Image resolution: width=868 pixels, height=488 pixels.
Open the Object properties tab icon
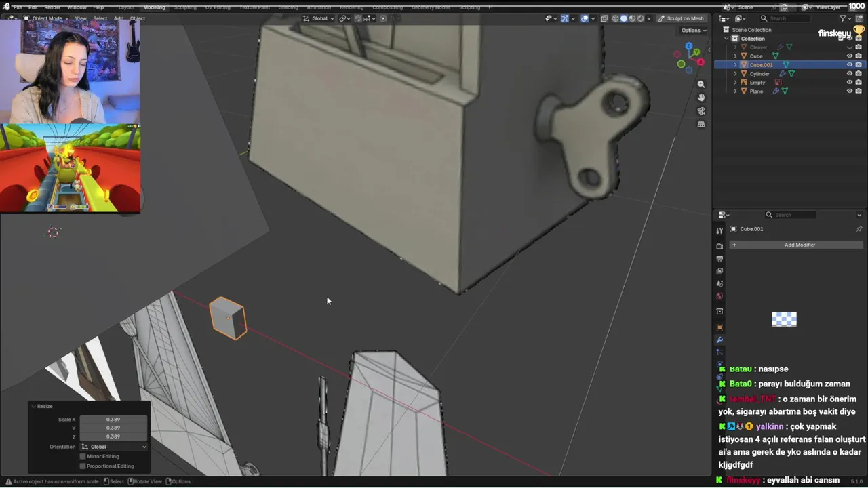(x=719, y=327)
